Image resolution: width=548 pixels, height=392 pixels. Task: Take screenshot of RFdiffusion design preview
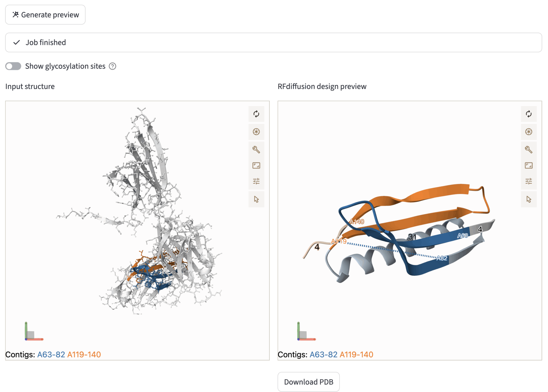(x=529, y=132)
